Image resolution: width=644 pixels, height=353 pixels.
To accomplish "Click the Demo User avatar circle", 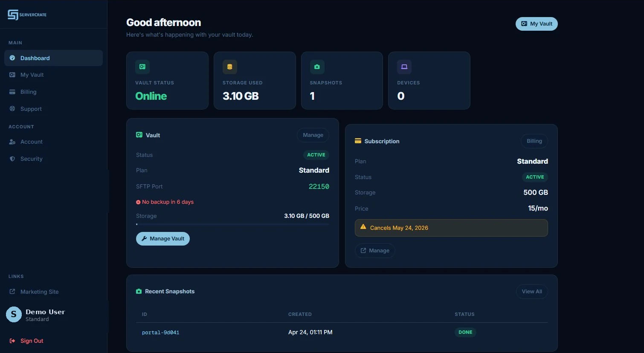I will (x=14, y=315).
